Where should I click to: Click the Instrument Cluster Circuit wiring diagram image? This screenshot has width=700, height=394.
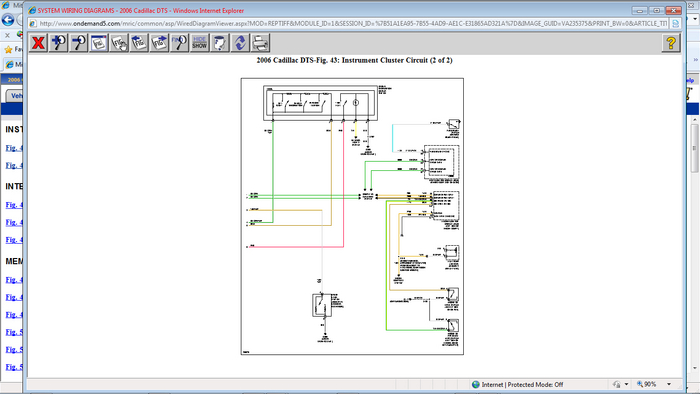click(x=352, y=216)
